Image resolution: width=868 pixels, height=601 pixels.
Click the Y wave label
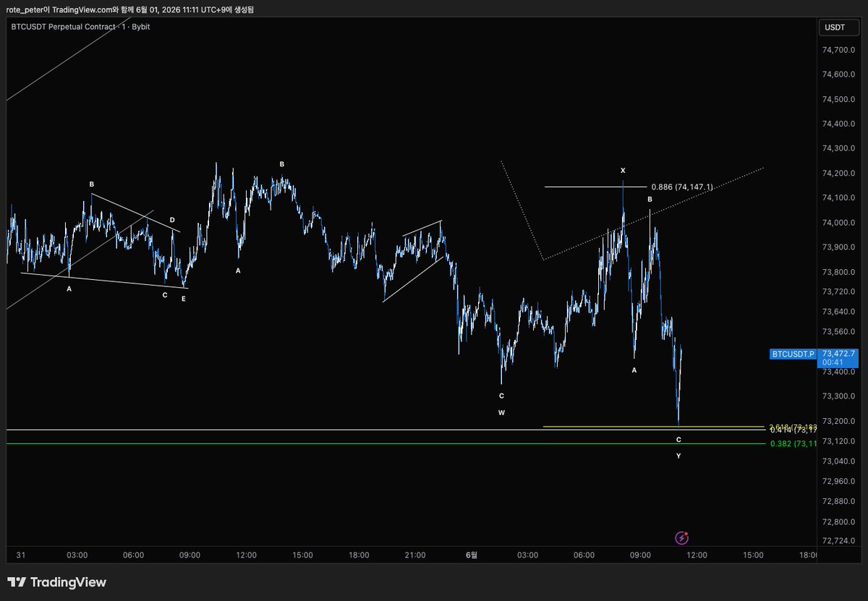point(678,456)
